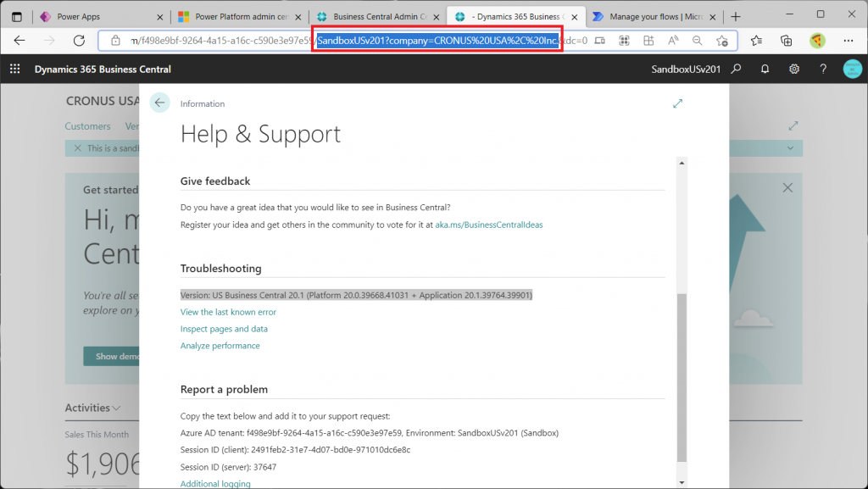This screenshot has width=868, height=489.
Task: Click the QR code icon in address bar
Action: pyautogui.click(x=625, y=41)
